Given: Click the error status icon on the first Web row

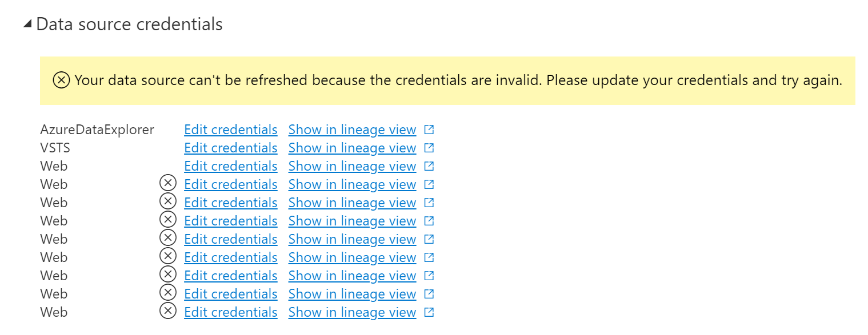Looking at the screenshot, I should [168, 183].
